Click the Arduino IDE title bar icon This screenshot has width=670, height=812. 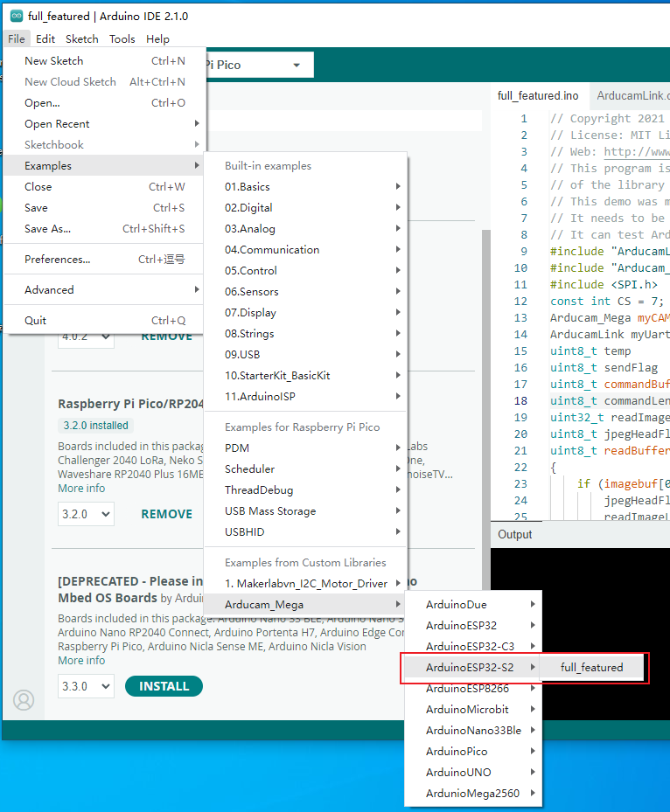coord(17,16)
